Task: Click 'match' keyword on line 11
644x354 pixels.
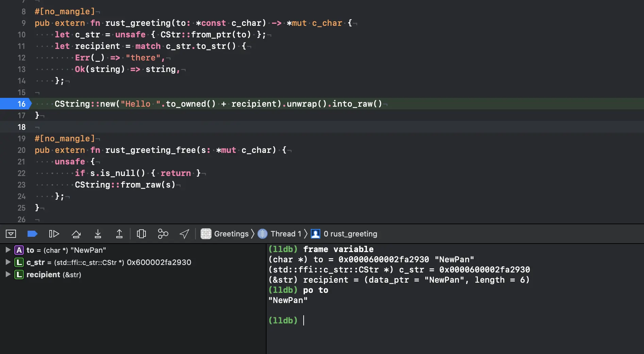Action: pos(148,46)
